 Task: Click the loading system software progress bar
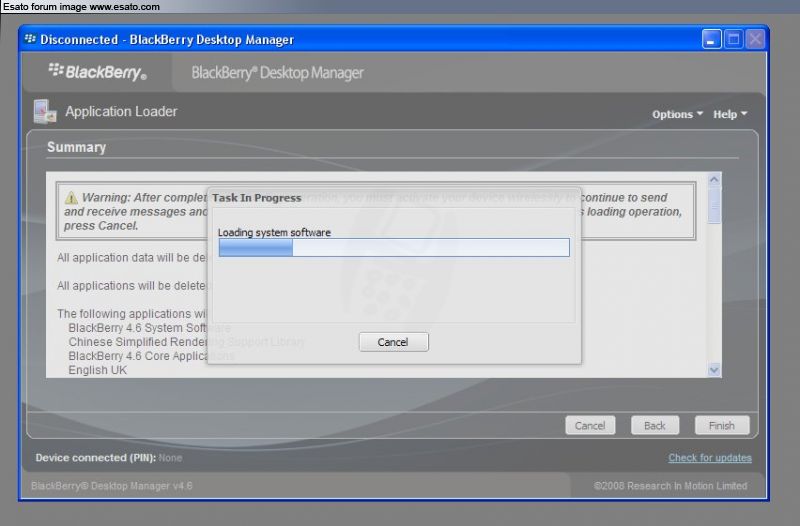(394, 247)
